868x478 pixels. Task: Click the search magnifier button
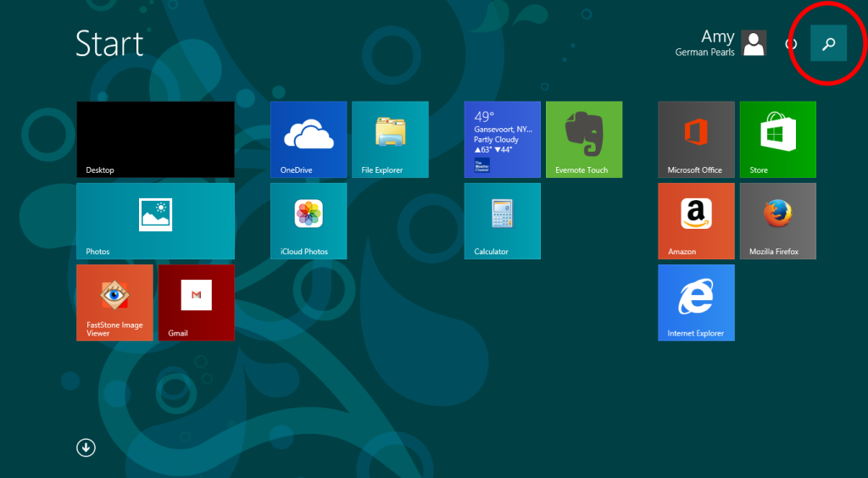click(x=829, y=43)
